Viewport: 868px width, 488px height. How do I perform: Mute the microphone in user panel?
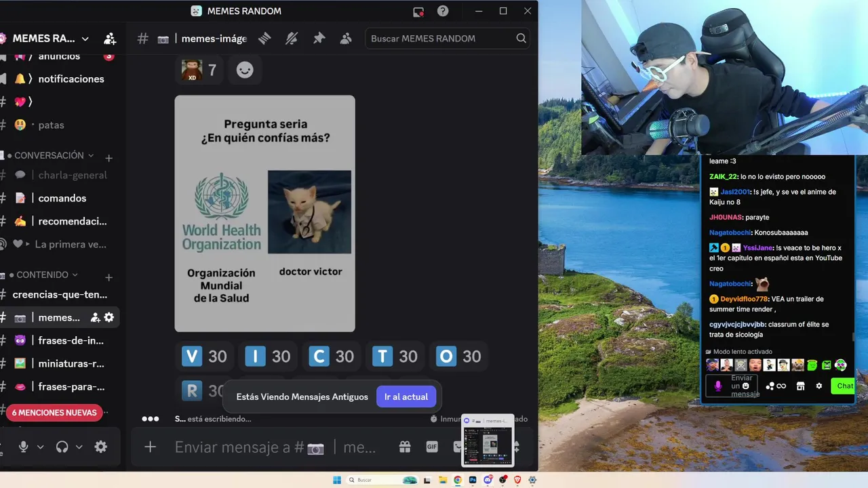(x=24, y=447)
